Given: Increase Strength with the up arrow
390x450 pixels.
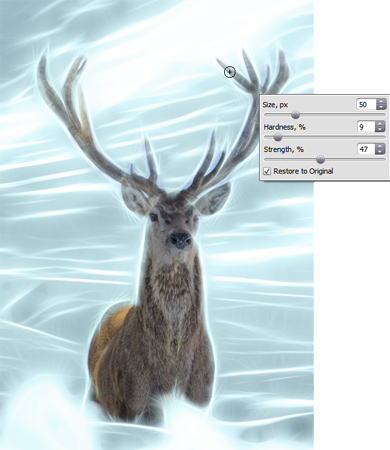Looking at the screenshot, I should click(x=380, y=146).
